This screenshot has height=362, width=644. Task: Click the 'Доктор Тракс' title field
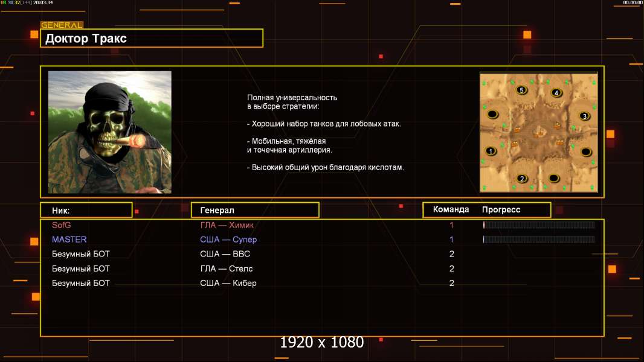coord(152,38)
